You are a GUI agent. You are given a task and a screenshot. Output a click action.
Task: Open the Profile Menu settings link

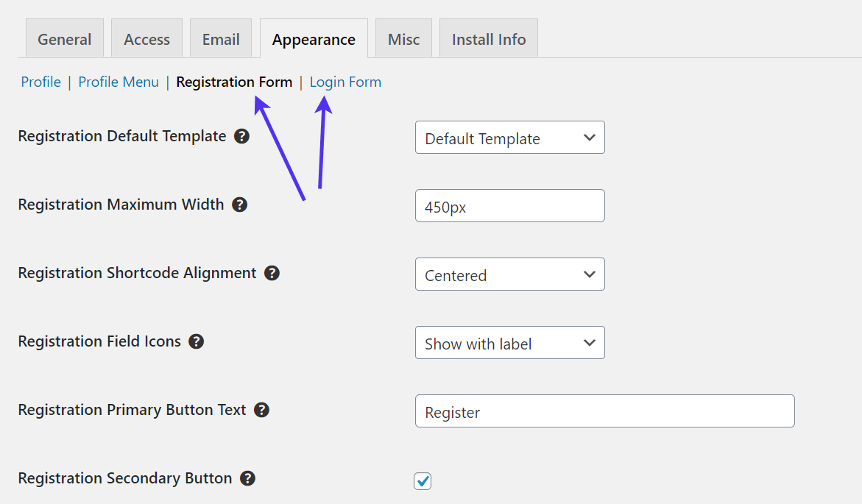coord(119,82)
